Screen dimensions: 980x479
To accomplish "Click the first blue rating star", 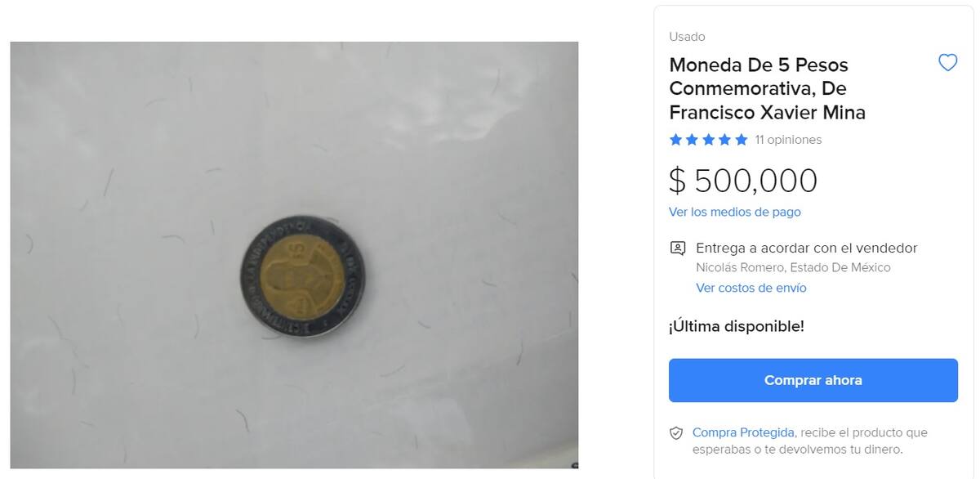I will (675, 140).
